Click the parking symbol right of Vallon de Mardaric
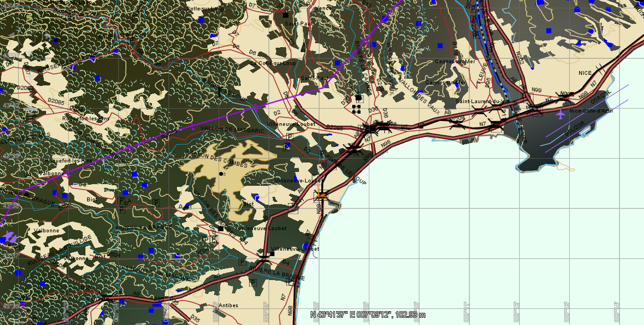644x325 pixels. [x=288, y=136]
